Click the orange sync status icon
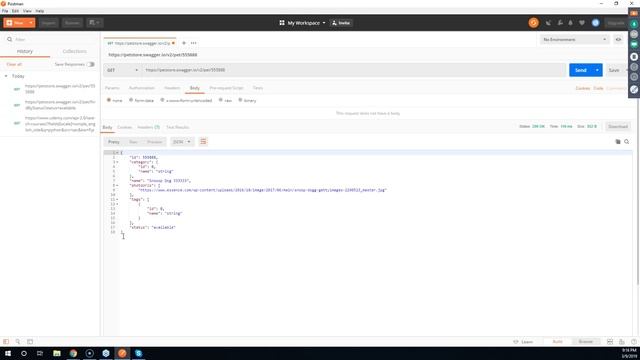640x360 pixels. click(x=533, y=23)
